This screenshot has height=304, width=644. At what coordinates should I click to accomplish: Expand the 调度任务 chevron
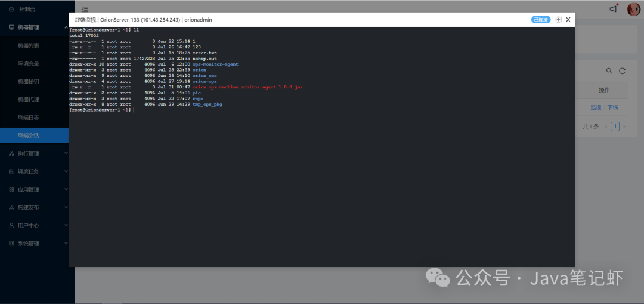66,171
